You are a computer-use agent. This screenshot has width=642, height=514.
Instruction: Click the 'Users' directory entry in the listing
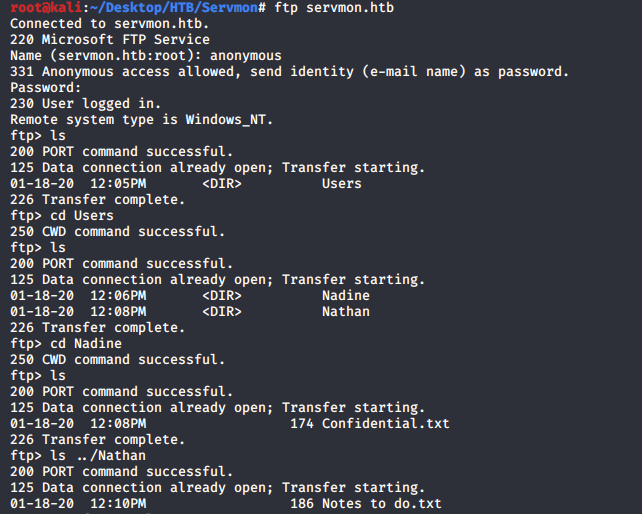point(342,183)
